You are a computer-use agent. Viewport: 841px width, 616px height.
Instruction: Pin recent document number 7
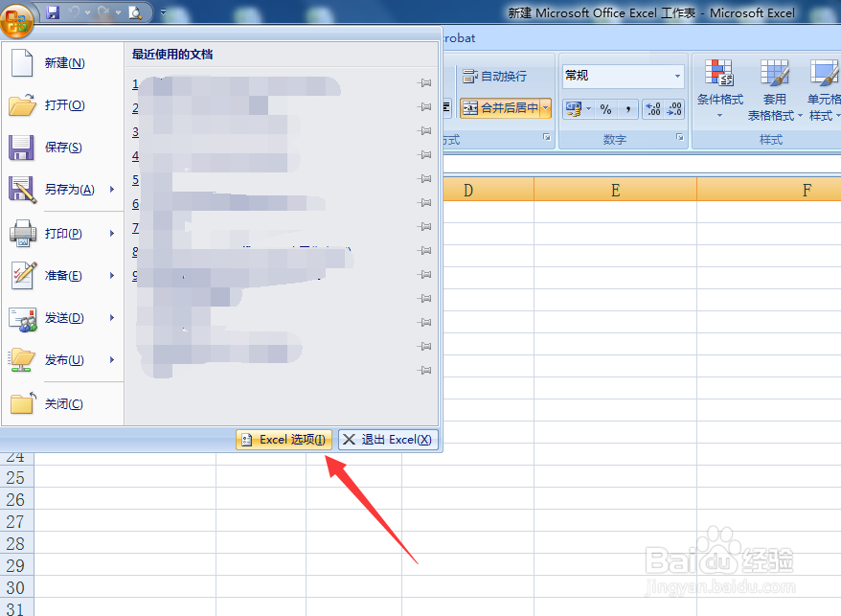click(x=424, y=227)
